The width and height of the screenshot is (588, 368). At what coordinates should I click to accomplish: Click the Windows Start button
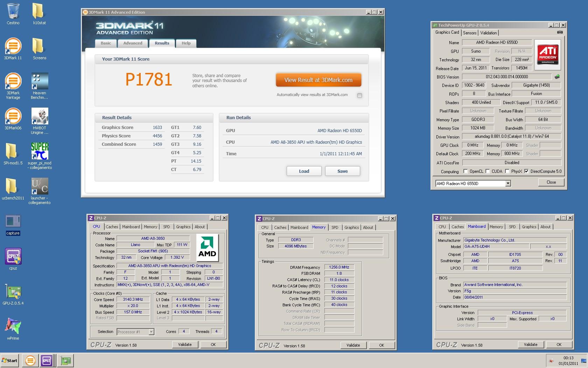pyautogui.click(x=10, y=360)
